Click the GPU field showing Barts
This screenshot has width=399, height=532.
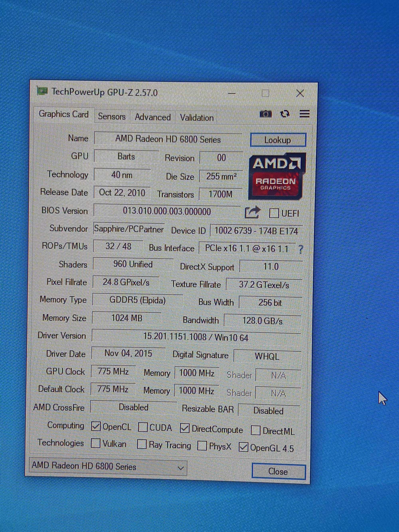click(126, 157)
